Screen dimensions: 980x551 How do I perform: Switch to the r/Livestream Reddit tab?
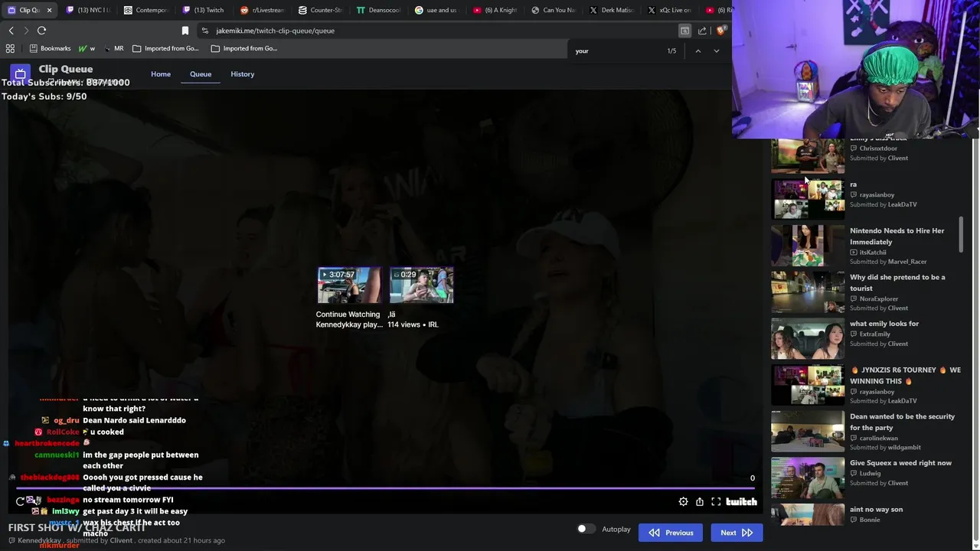tap(262, 10)
